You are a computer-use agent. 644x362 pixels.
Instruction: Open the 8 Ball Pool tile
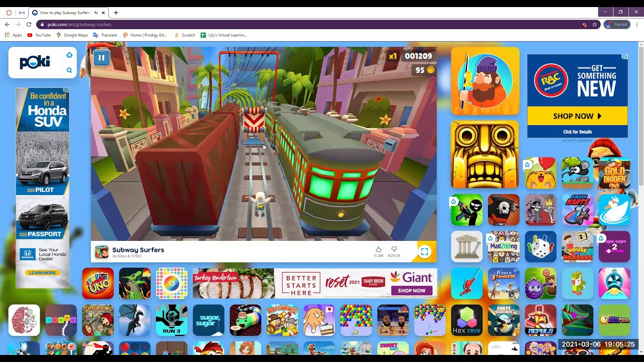coord(614,320)
